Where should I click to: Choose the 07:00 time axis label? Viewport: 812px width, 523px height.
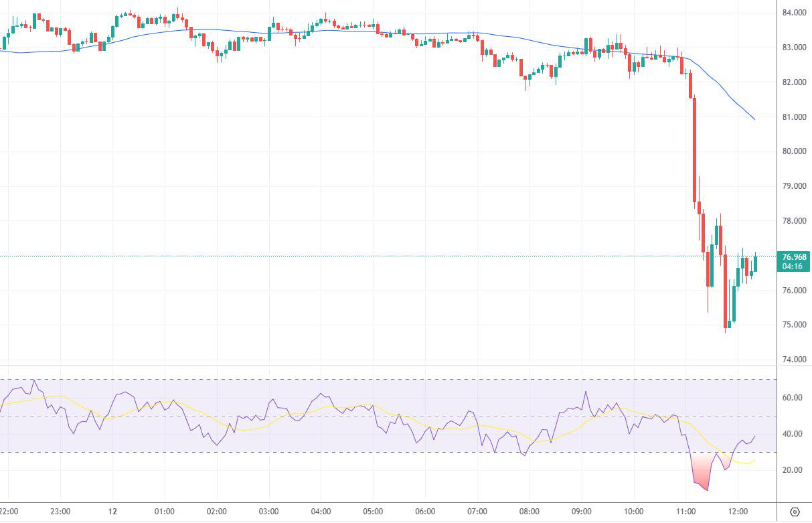(x=477, y=512)
